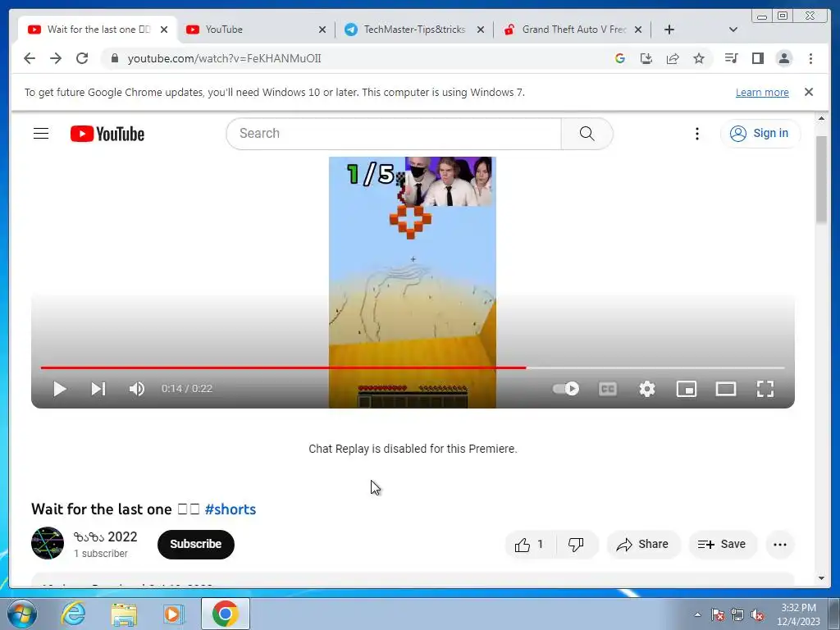Image resolution: width=840 pixels, height=630 pixels.
Task: Enter full screen mode
Action: [765, 389]
